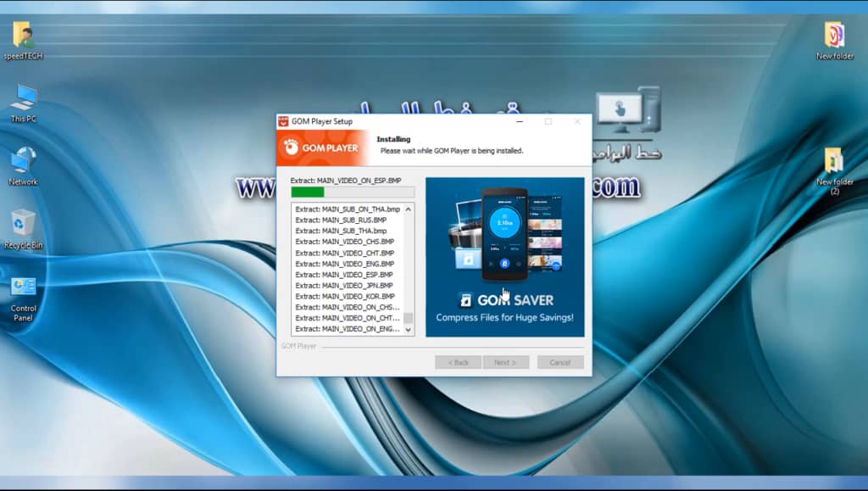
Task: Open the Recycle Bin icon
Action: coord(23,224)
